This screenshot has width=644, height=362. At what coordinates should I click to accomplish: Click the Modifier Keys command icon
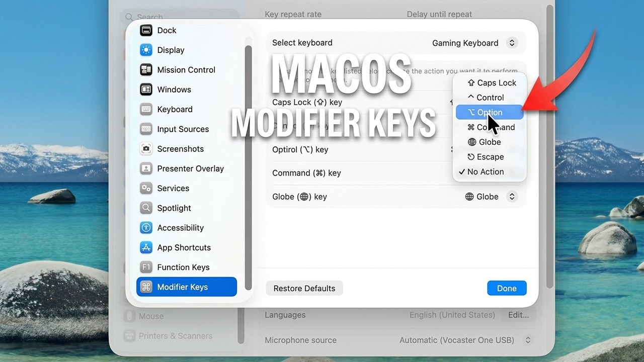pyautogui.click(x=146, y=287)
